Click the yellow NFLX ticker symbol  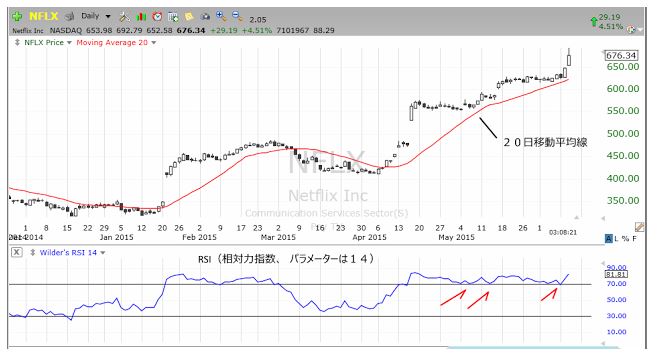click(44, 16)
